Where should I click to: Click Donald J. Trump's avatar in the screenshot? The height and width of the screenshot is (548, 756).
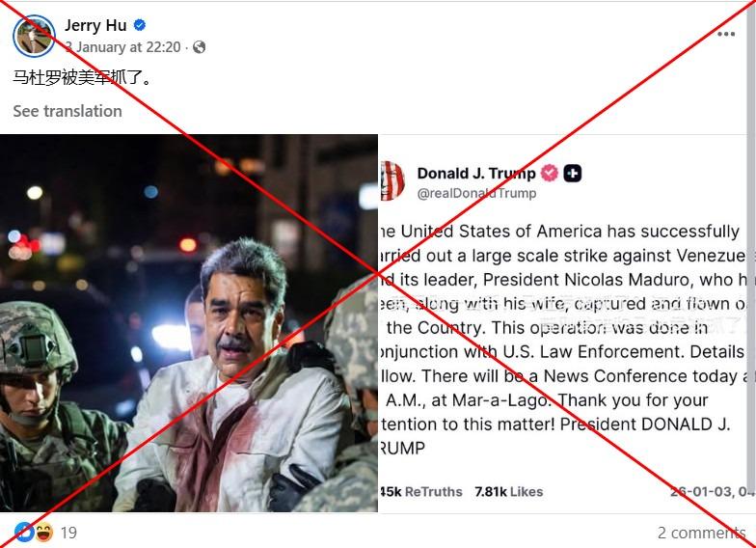click(x=393, y=181)
